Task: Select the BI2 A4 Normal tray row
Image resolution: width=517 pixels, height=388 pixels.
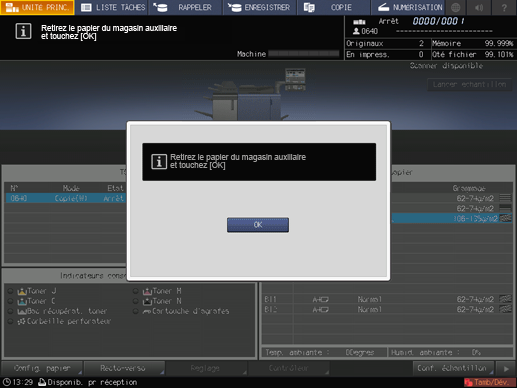Action: coord(387,309)
